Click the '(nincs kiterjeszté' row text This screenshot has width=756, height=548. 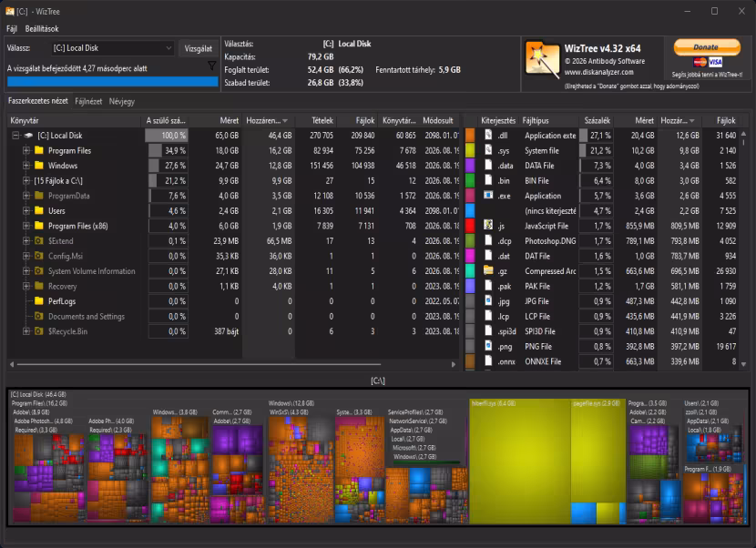point(550,210)
